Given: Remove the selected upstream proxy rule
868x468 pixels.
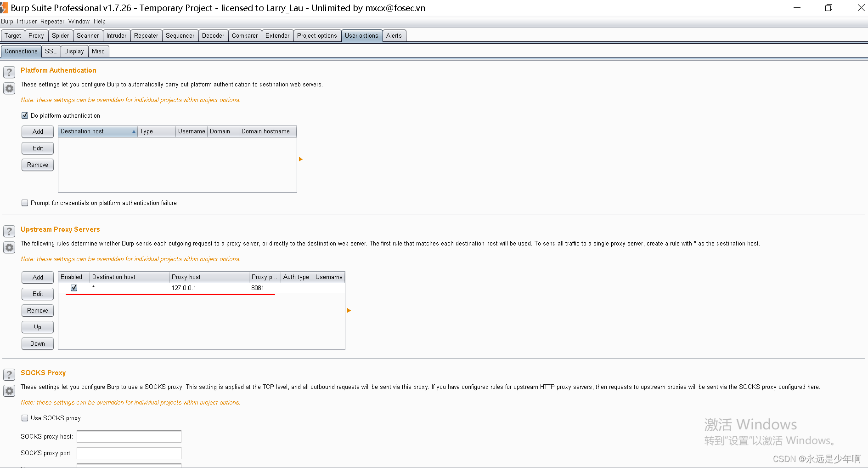Looking at the screenshot, I should click(38, 310).
